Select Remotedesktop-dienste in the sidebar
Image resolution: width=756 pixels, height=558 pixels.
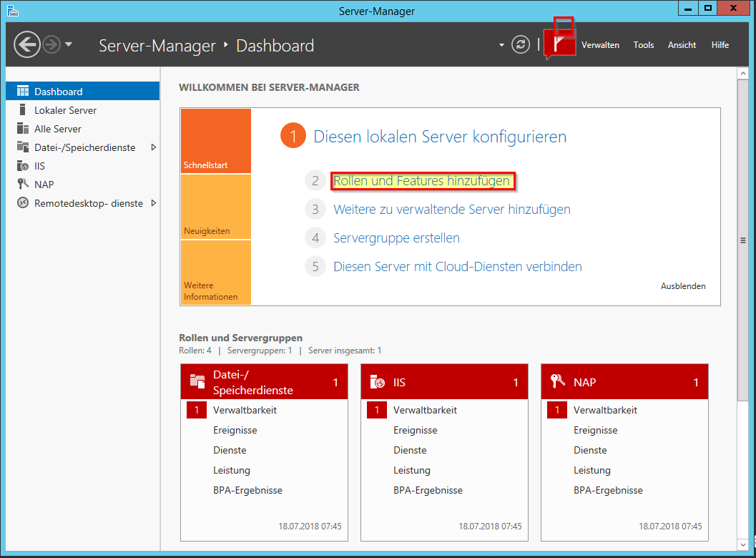click(x=82, y=203)
